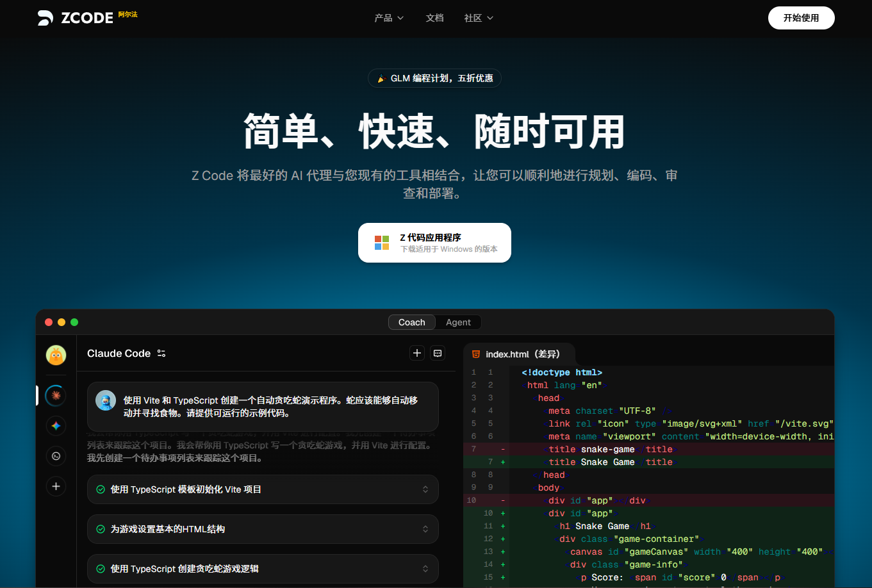The width and height of the screenshot is (872, 588).
Task: Click the 开始使用 button
Action: coord(801,18)
